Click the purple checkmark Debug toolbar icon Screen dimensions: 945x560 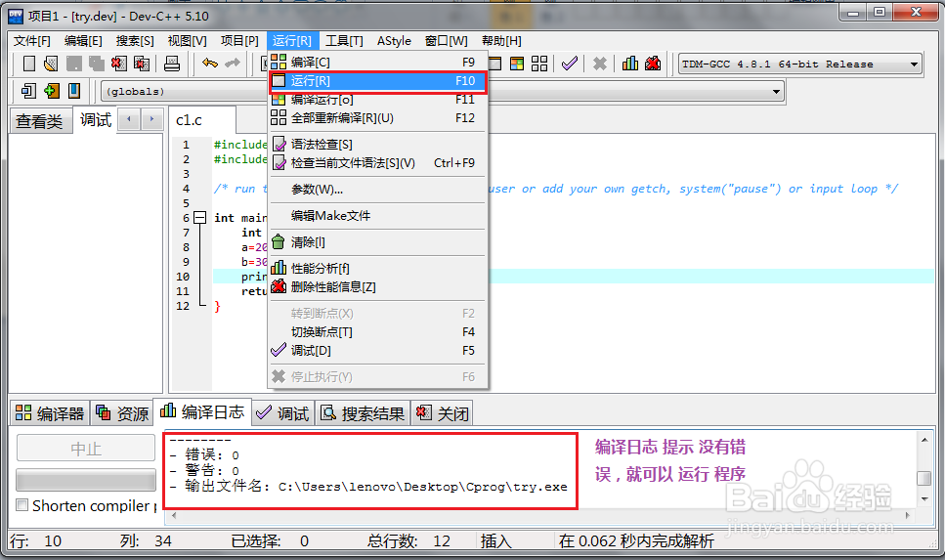point(570,64)
